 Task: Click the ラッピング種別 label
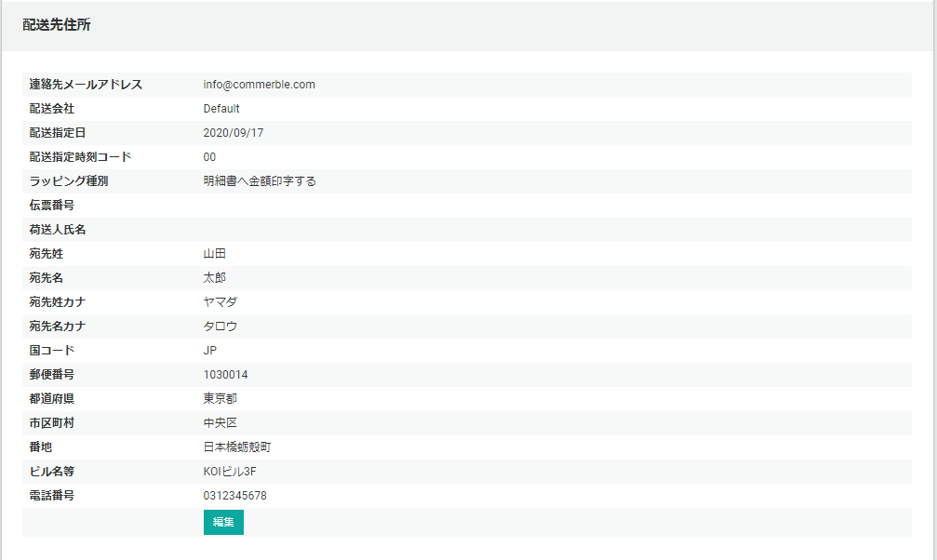coord(69,181)
